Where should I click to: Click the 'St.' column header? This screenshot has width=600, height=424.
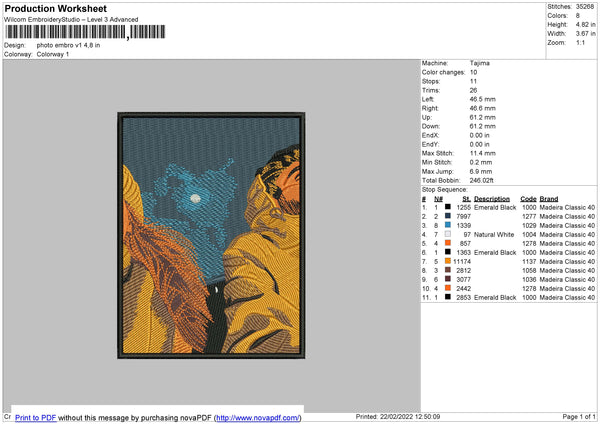click(x=466, y=199)
